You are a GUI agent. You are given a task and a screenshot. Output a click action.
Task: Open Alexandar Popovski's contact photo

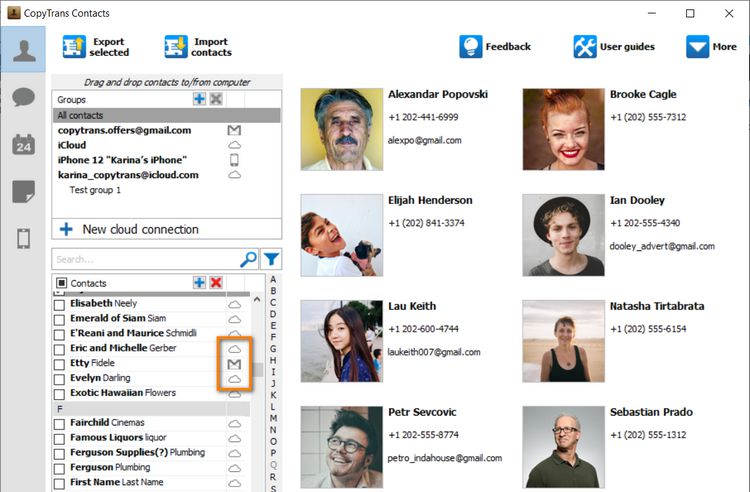tap(342, 129)
